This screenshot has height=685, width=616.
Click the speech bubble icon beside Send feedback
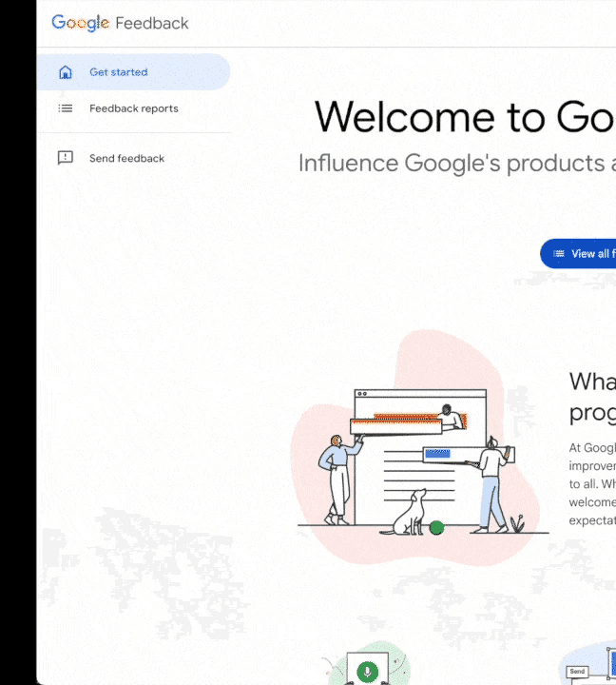click(x=66, y=158)
